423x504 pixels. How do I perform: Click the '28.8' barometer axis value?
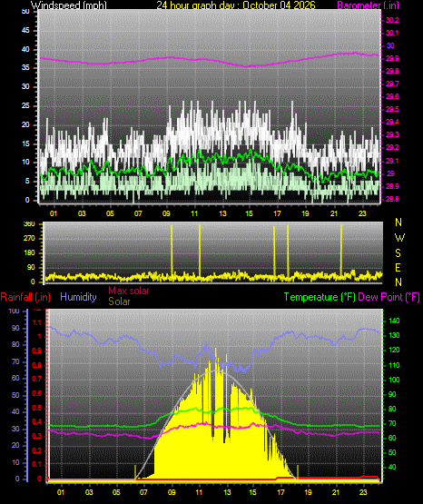tap(392, 199)
